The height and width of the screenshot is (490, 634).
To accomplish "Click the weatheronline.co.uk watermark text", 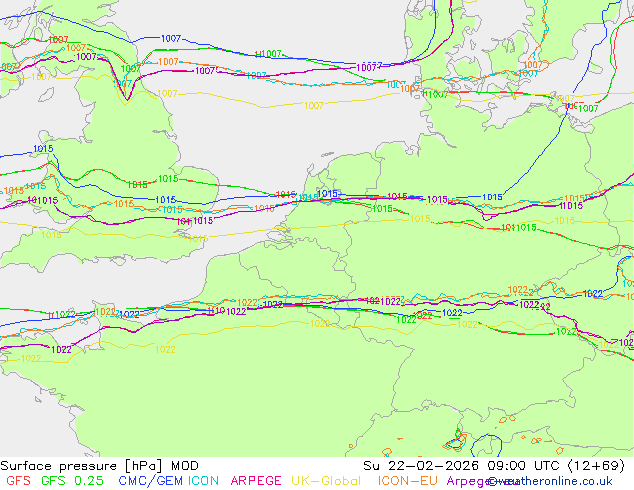I will point(550,481).
